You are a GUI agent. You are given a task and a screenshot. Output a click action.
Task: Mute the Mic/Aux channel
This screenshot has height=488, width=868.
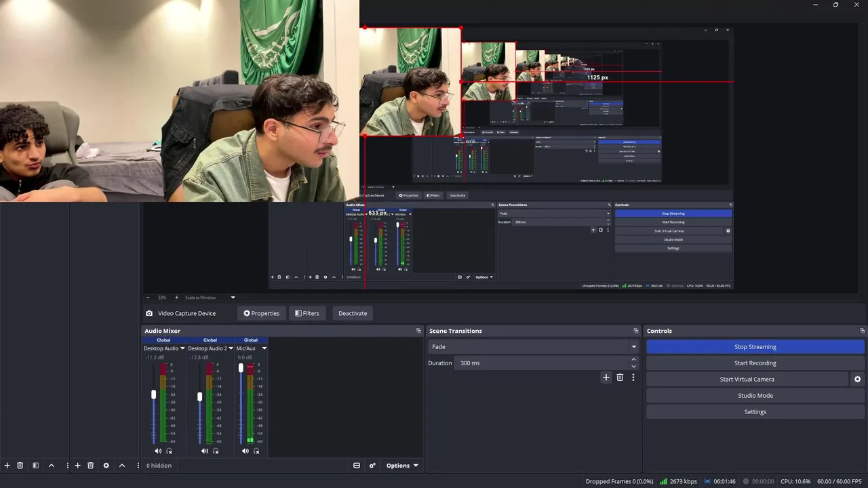245,451
